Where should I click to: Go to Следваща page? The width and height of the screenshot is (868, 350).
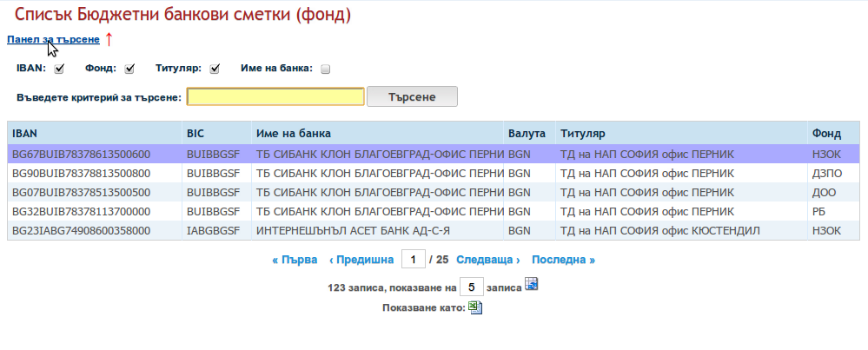pos(488,260)
